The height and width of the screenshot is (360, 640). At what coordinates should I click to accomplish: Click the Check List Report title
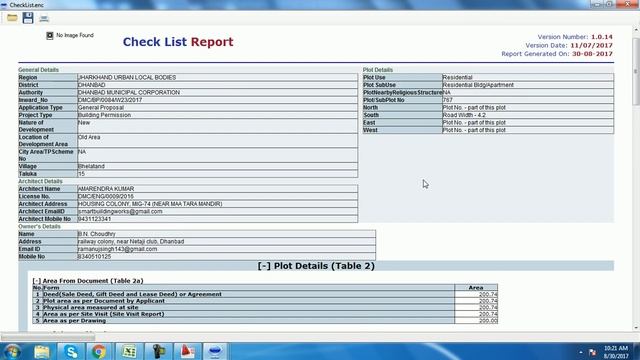click(x=178, y=42)
